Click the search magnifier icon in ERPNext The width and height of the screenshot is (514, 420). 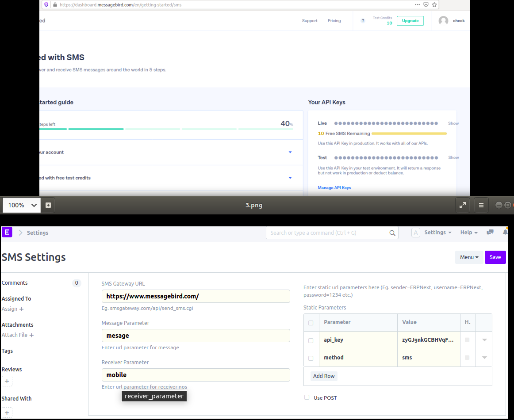(x=392, y=233)
